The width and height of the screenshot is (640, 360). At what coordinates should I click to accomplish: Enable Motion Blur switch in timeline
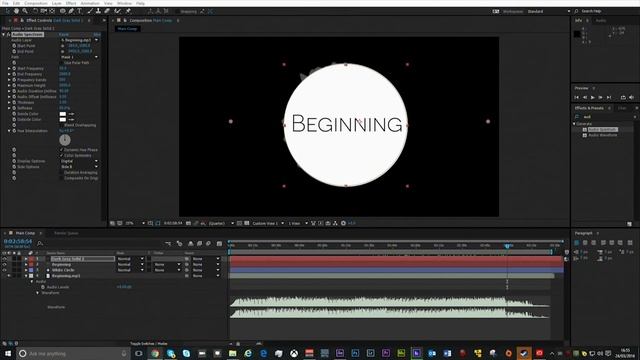pos(209,244)
